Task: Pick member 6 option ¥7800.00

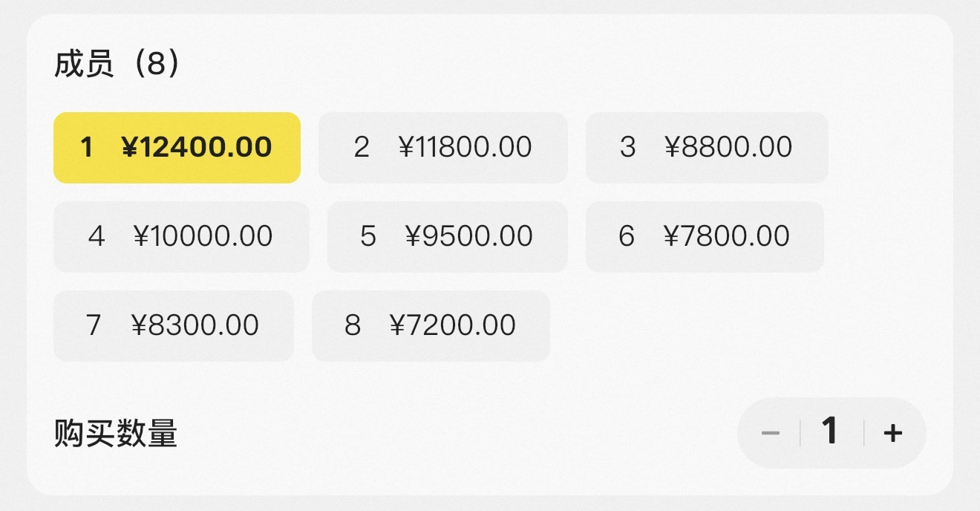Action: [704, 236]
